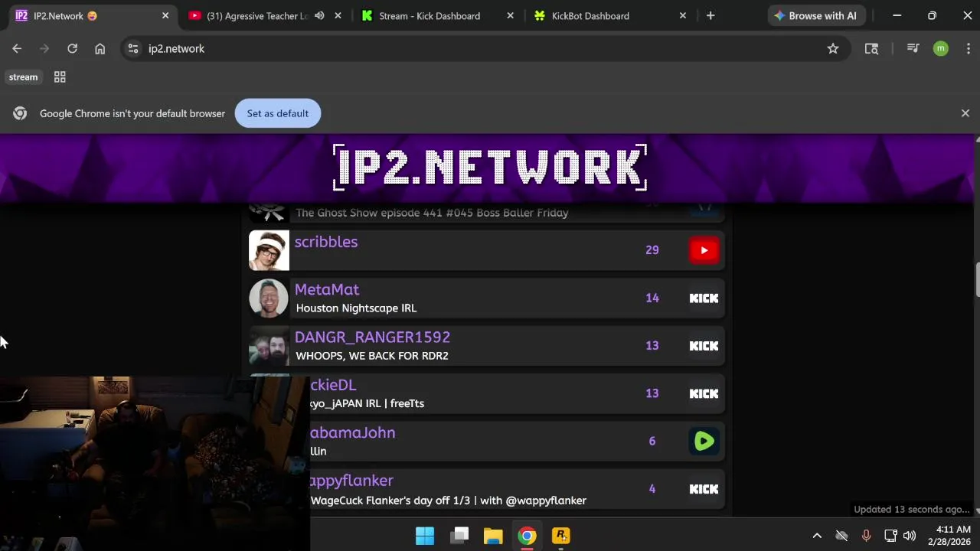Close the IP2.Network tab
Screen dimensions: 980x551
[x=165, y=15]
